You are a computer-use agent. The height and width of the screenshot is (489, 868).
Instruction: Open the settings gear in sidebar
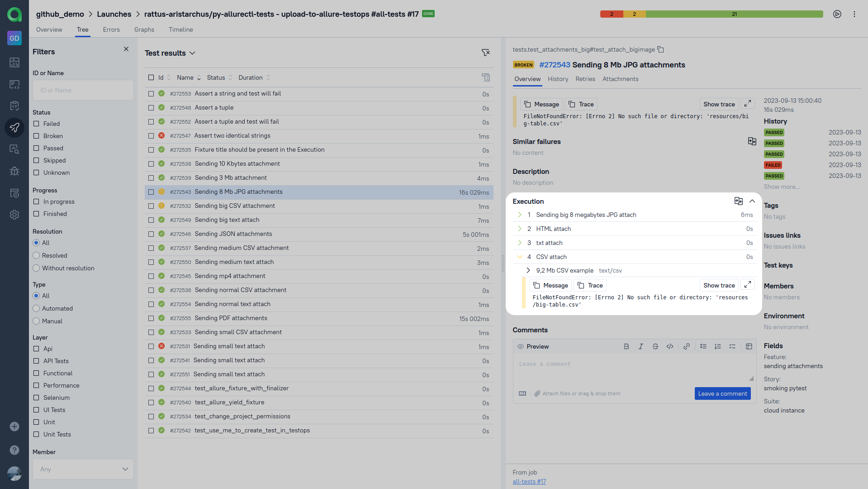pyautogui.click(x=14, y=215)
